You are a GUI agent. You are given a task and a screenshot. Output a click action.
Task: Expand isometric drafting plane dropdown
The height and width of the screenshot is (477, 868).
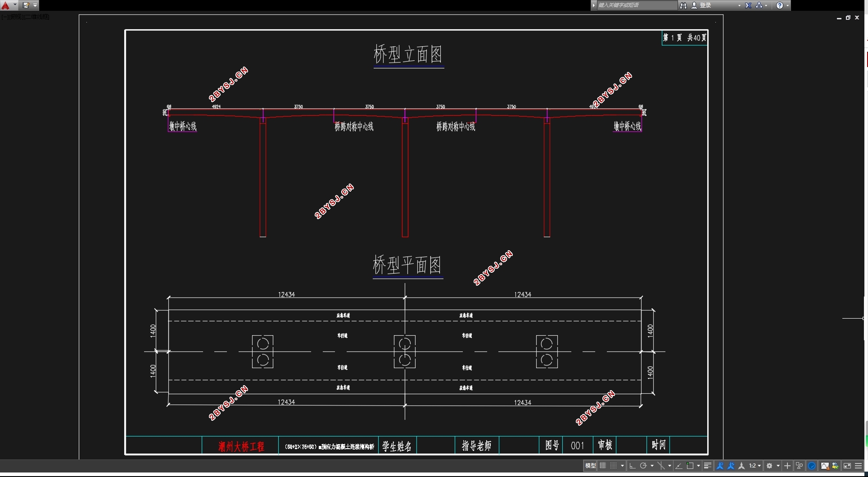pyautogui.click(x=669, y=466)
